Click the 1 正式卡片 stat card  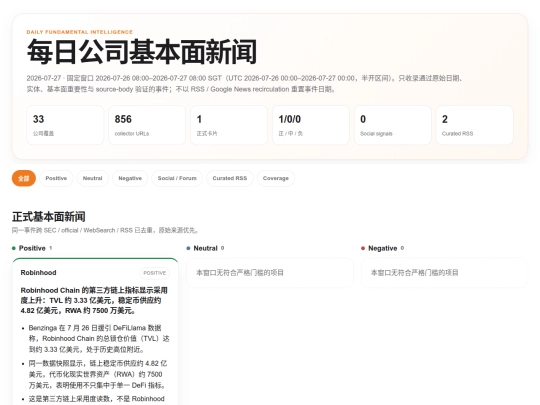tap(229, 125)
